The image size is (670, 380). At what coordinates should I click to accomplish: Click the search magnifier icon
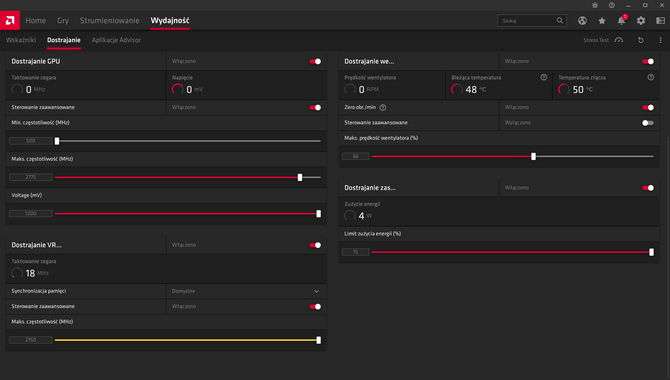tap(560, 21)
